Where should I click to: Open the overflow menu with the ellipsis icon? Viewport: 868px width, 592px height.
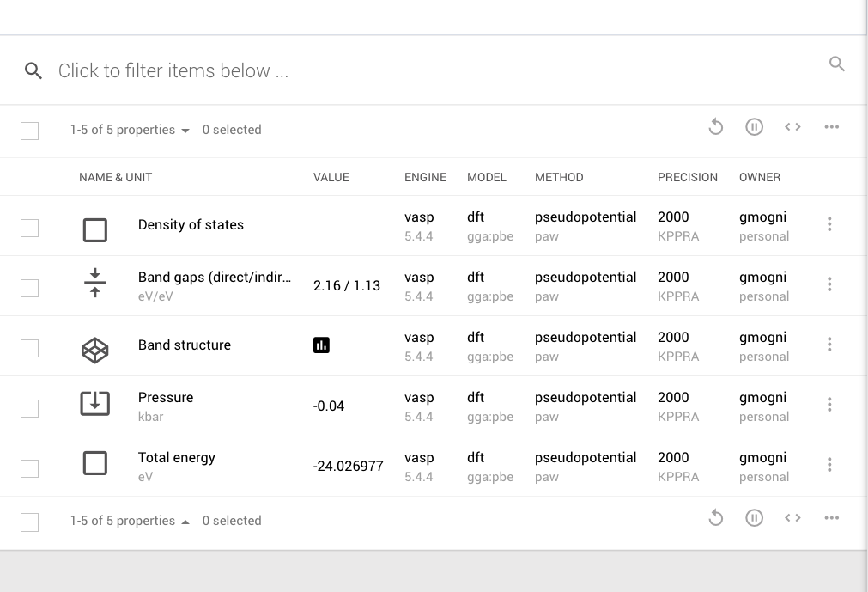(x=831, y=126)
